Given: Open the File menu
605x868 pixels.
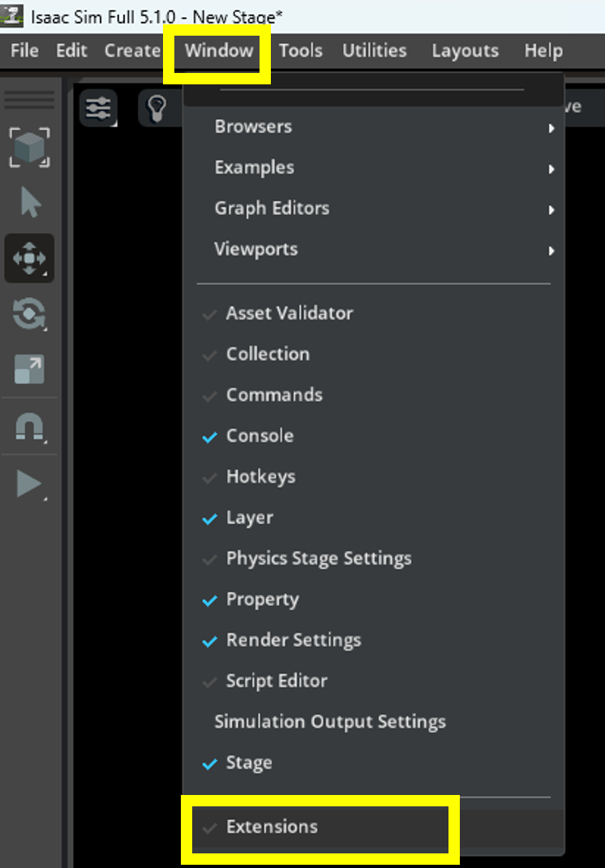Looking at the screenshot, I should [x=24, y=50].
